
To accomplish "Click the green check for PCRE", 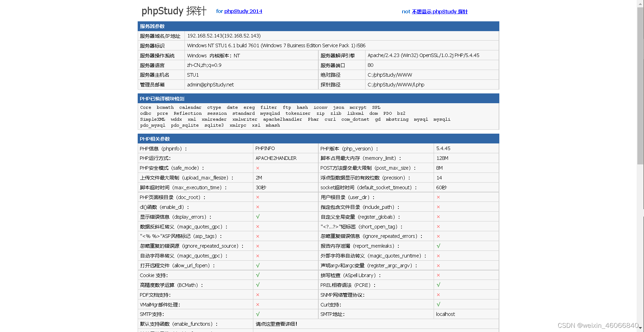I will [439, 285].
